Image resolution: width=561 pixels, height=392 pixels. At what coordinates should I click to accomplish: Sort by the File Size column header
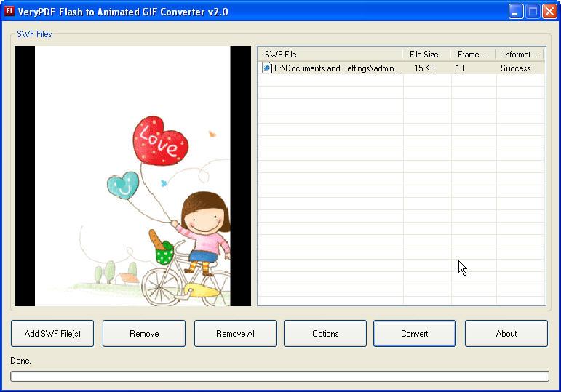(426, 55)
